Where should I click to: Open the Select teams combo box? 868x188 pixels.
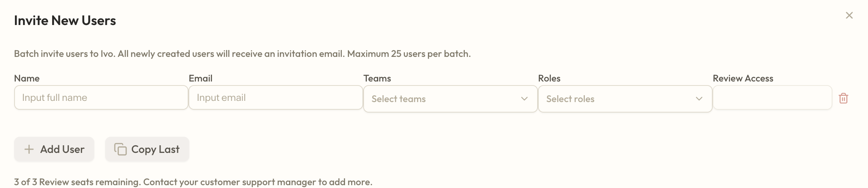point(441,99)
